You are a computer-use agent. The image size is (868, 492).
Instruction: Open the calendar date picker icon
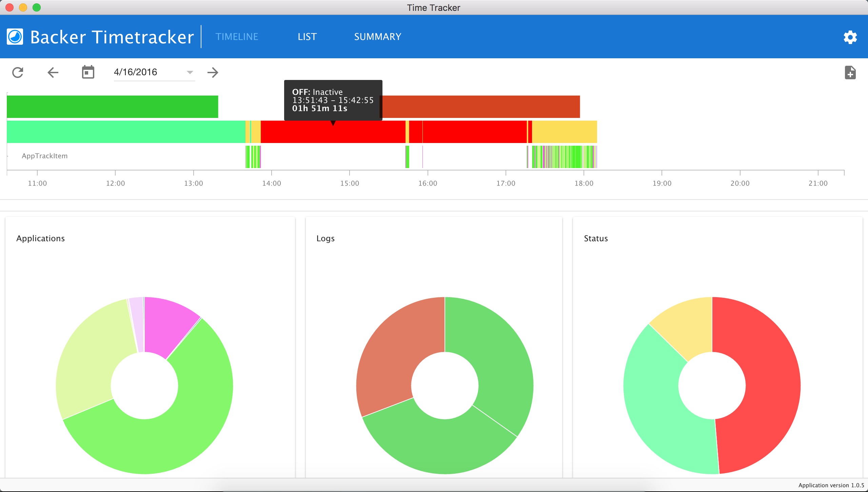click(88, 73)
